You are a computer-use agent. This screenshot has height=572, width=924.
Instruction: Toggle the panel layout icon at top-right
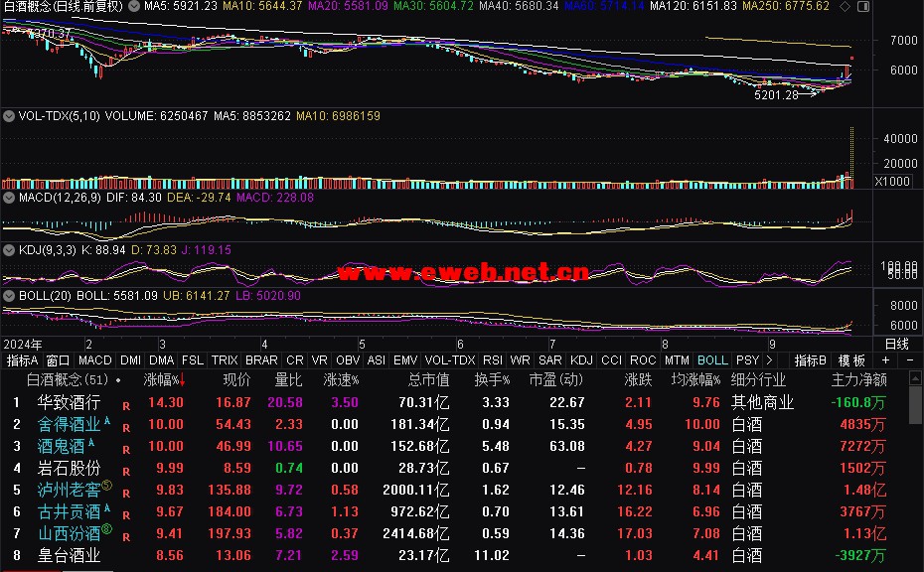(x=863, y=7)
